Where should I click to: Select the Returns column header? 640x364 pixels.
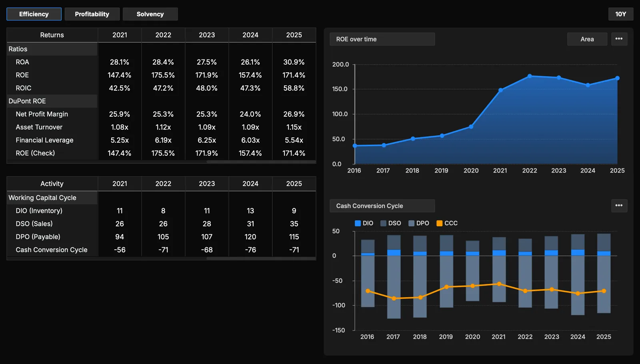[52, 35]
